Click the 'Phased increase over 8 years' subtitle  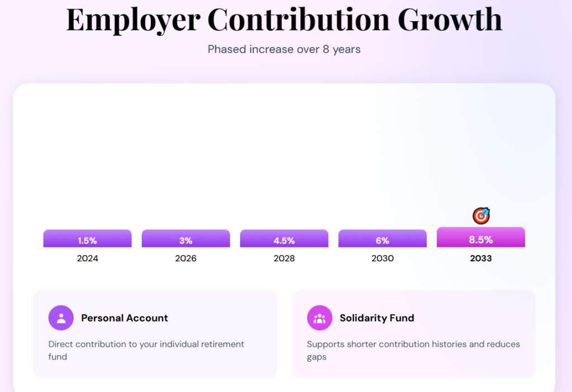point(284,49)
